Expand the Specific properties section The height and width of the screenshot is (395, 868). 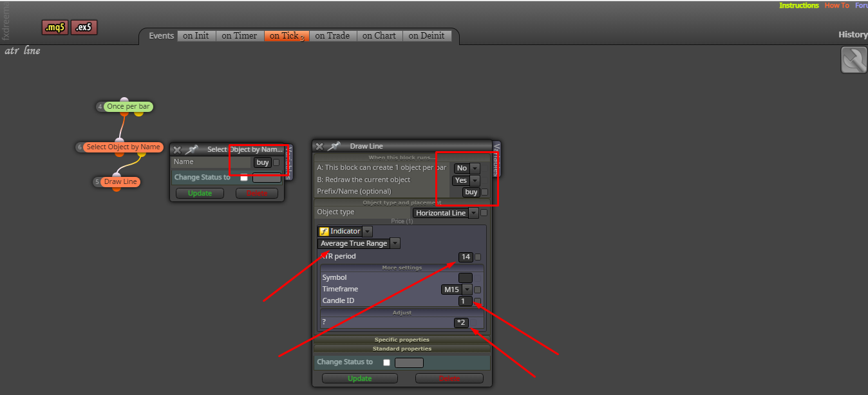click(x=402, y=340)
